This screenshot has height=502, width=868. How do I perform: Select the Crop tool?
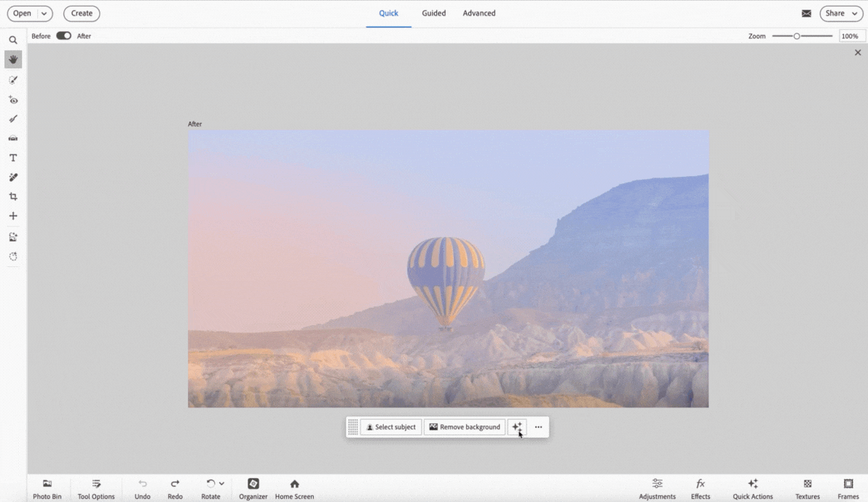click(13, 196)
